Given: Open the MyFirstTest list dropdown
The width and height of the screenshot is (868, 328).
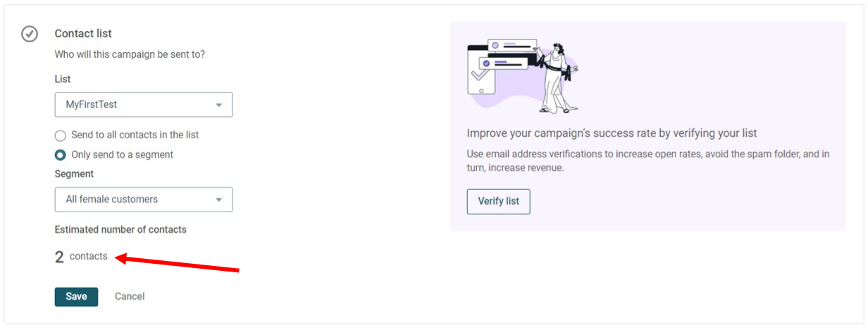Looking at the screenshot, I should click(144, 104).
